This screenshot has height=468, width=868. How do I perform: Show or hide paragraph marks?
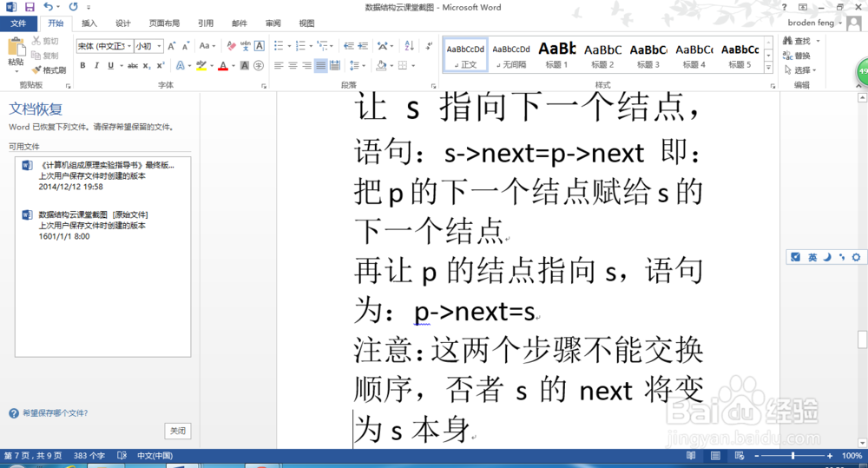pos(429,46)
